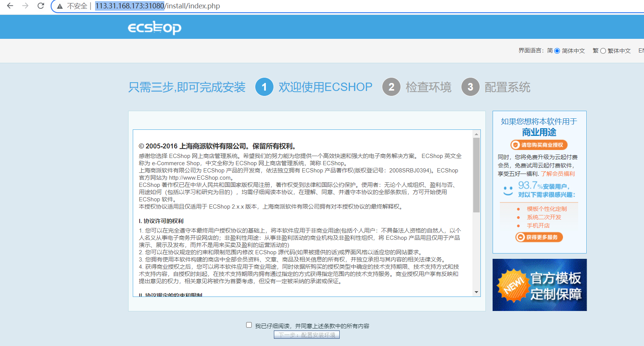The image size is (644, 346).
Task: Click the NEW! badge on template banner
Action: click(x=514, y=285)
